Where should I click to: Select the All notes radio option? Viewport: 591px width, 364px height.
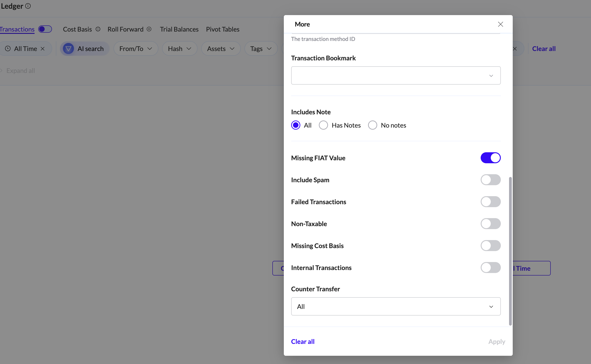[x=296, y=125]
